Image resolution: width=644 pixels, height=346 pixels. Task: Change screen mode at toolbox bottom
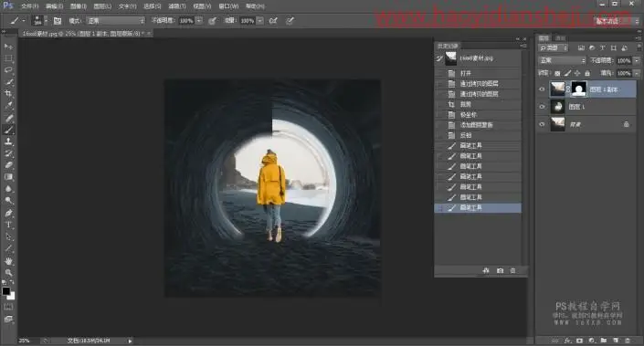tap(8, 319)
